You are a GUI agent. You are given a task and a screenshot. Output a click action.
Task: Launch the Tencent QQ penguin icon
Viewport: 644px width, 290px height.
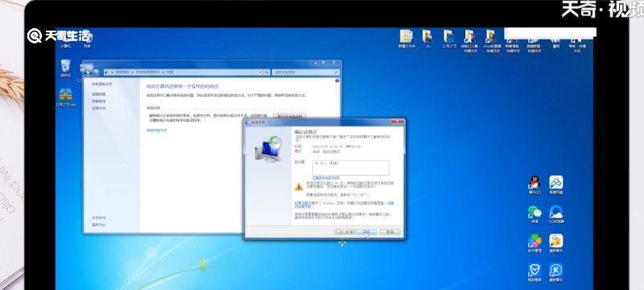[x=535, y=184]
